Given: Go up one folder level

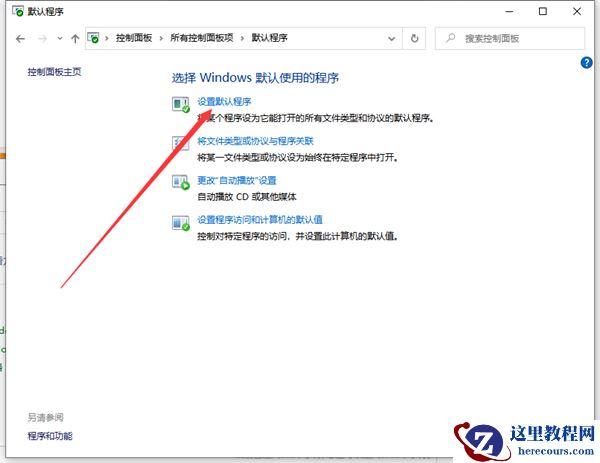Looking at the screenshot, I should 75,38.
